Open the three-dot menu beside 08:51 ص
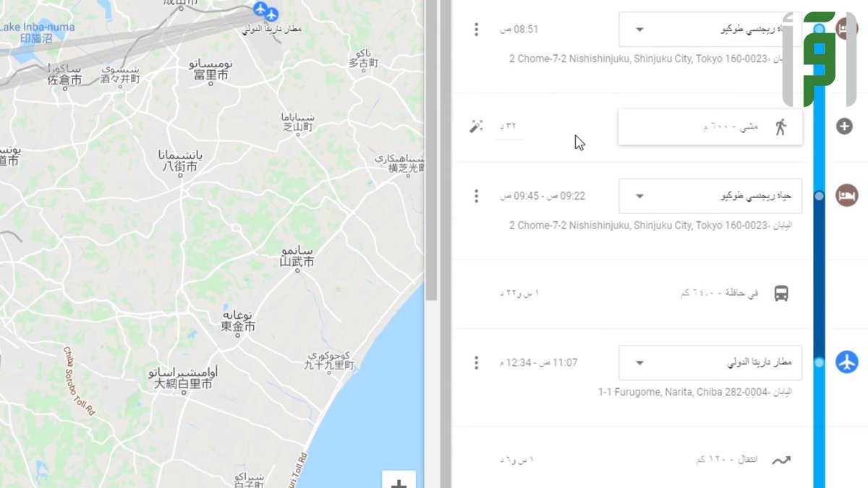Viewport: 868px width, 488px height. tap(476, 30)
